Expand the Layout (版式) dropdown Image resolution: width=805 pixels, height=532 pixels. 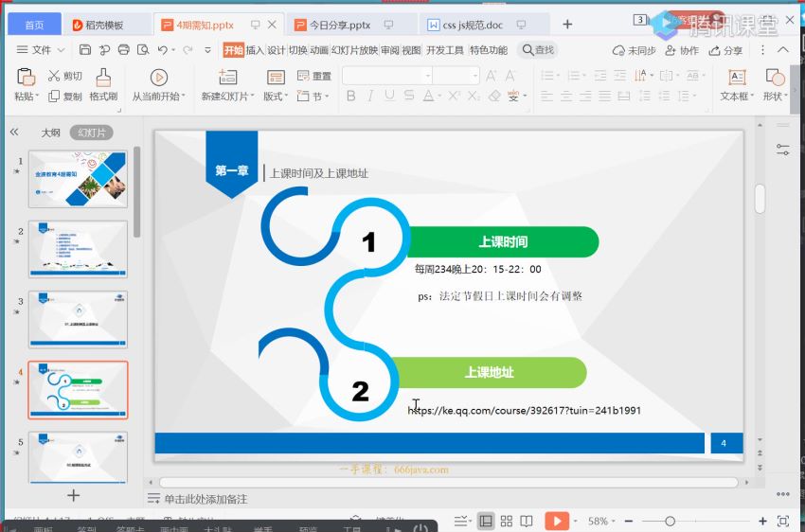click(x=276, y=97)
